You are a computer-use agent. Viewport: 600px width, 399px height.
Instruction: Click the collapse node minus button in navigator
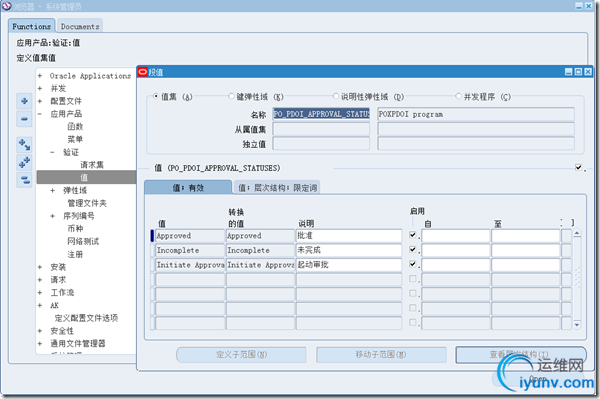click(24, 119)
